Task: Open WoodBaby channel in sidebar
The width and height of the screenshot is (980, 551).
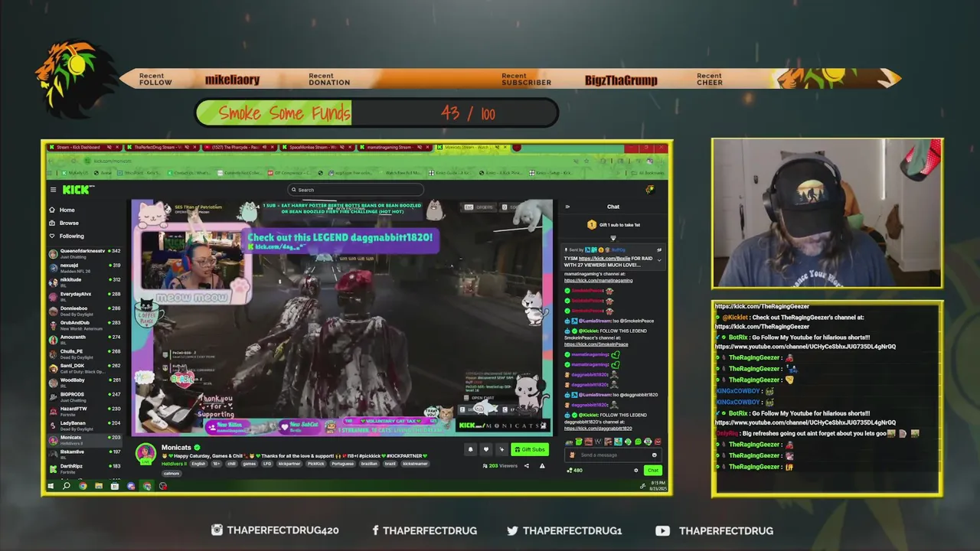Action: coord(86,382)
